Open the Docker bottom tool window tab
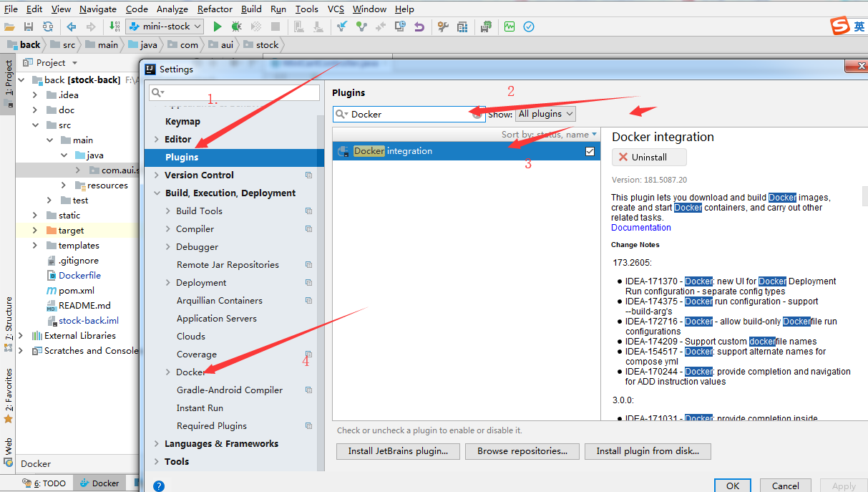Image resolution: width=868 pixels, height=492 pixels. tap(99, 483)
